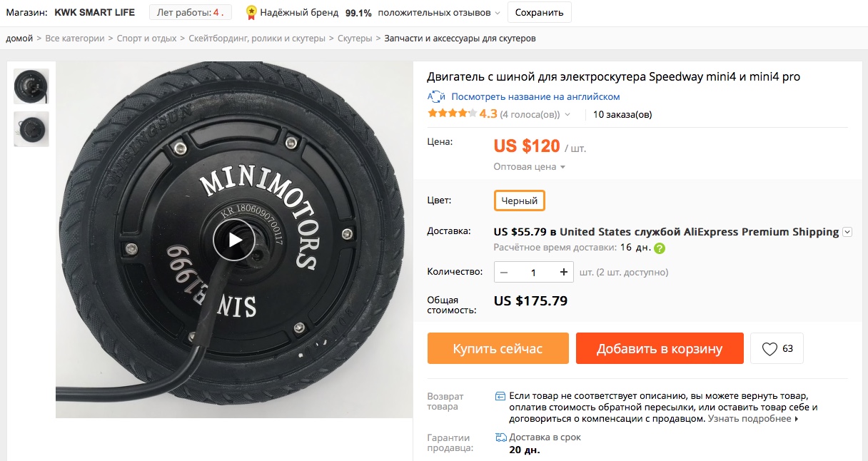Open the shipping method dropdown arrow
Screen dimensions: 868x461
[x=847, y=232]
